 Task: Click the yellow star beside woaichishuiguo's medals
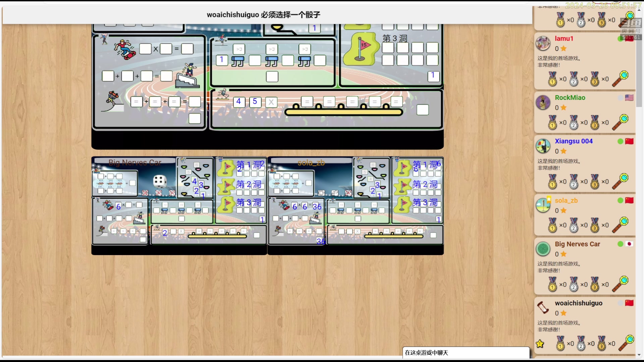tap(540, 344)
